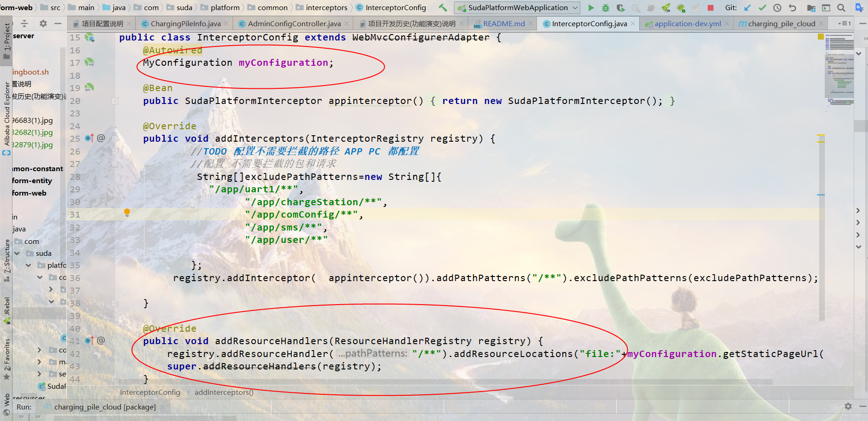Open the README.md editor tab
868x421 pixels.
click(x=503, y=23)
